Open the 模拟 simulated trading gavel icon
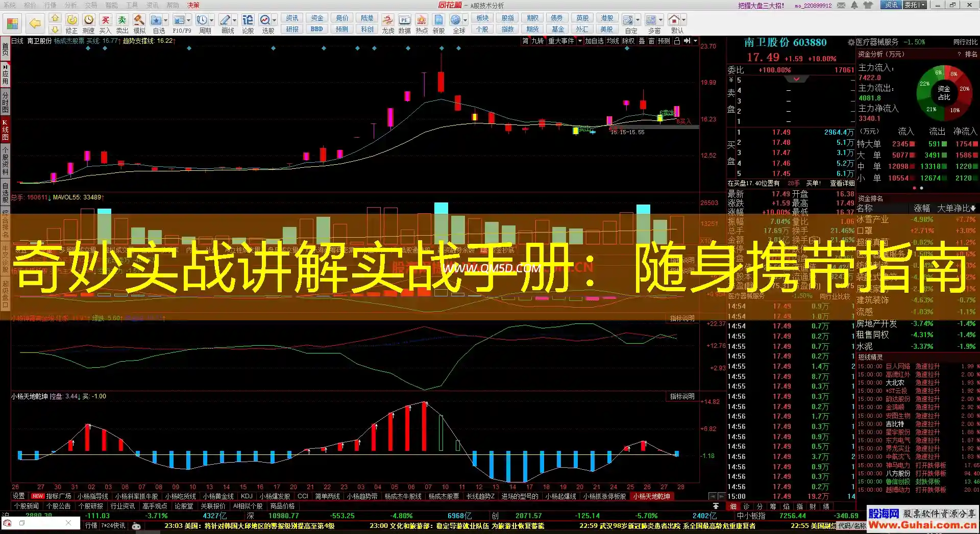This screenshot has height=534, width=980. pos(139,20)
